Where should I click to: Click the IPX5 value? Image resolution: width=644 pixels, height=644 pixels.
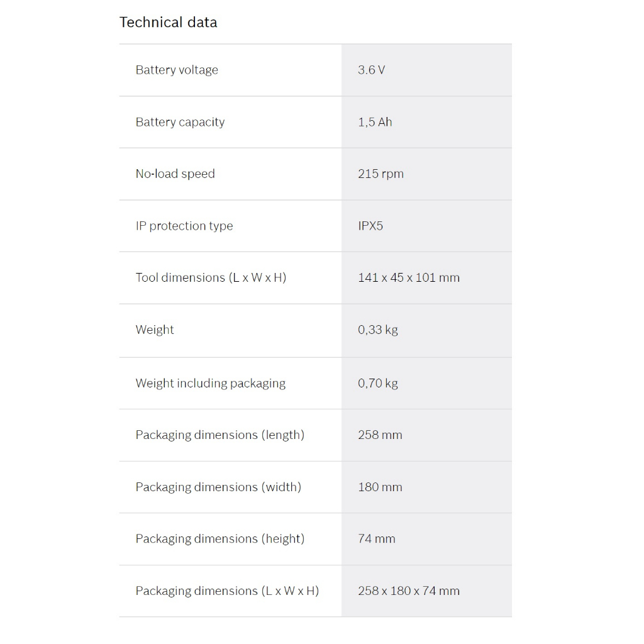point(370,226)
